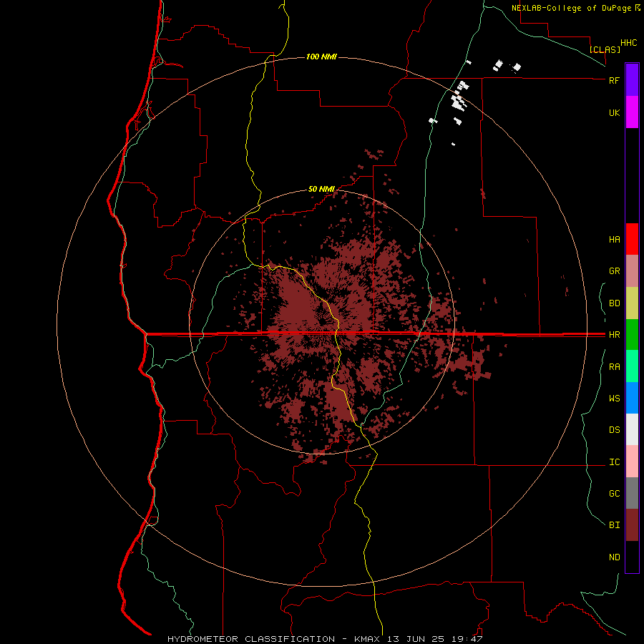Click the BD legend label
This screenshot has height=644, width=644.
[x=614, y=303]
